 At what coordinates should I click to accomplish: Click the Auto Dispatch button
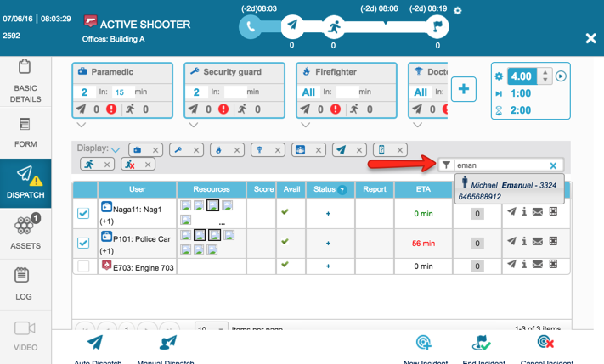click(x=98, y=350)
